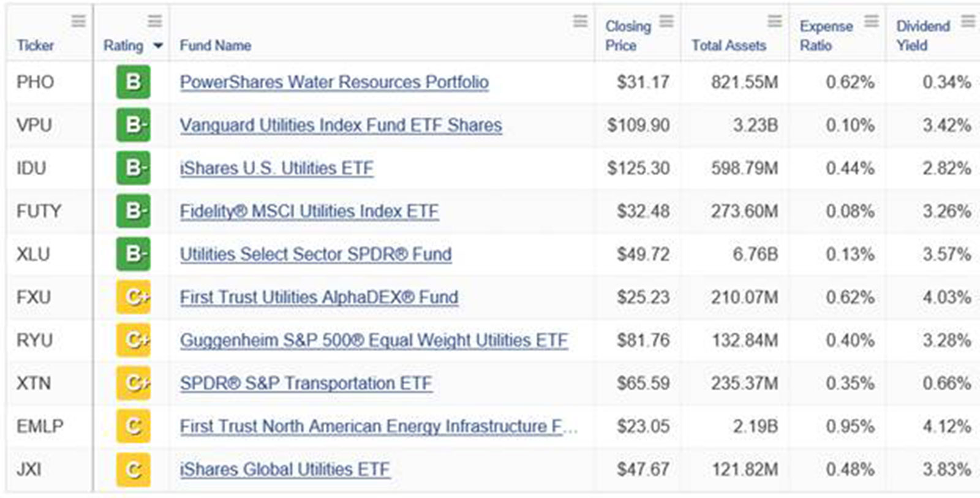Click the C rating badge for JXI
The width and height of the screenshot is (980, 498).
click(x=134, y=469)
